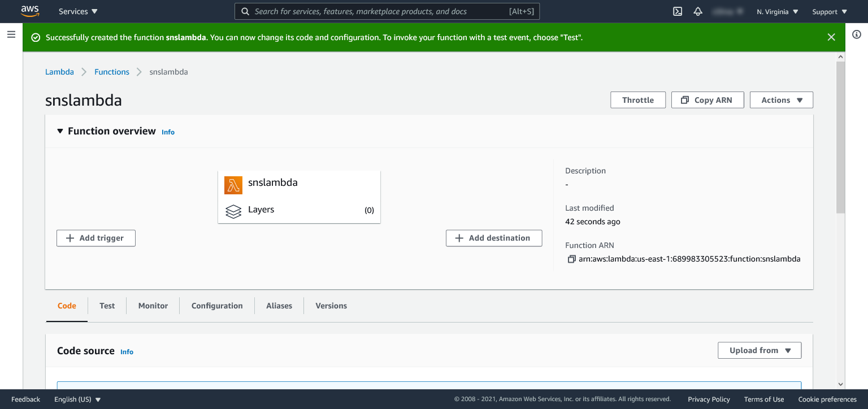Open the N. Virginia region dropdown
The image size is (868, 409).
[x=778, y=11]
